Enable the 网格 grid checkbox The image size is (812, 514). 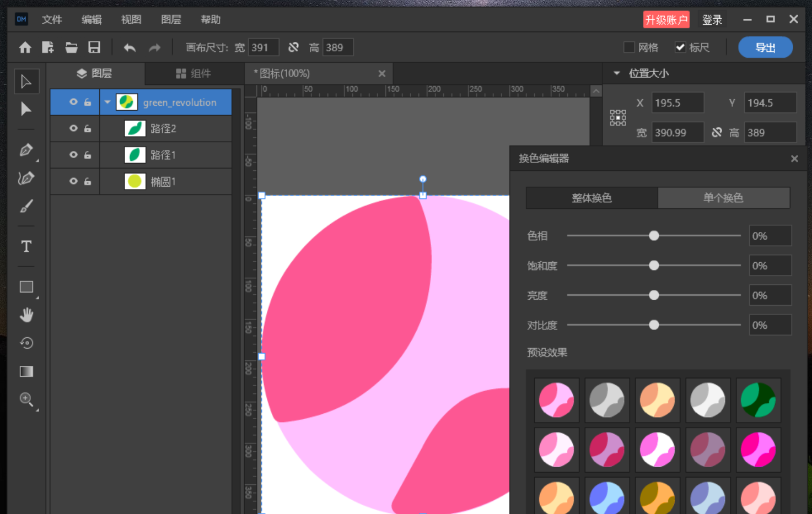click(629, 47)
